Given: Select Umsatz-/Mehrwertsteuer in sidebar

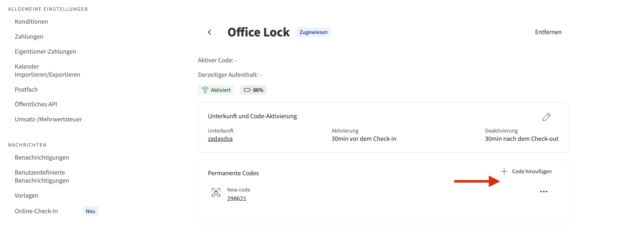Looking at the screenshot, I should [x=48, y=119].
